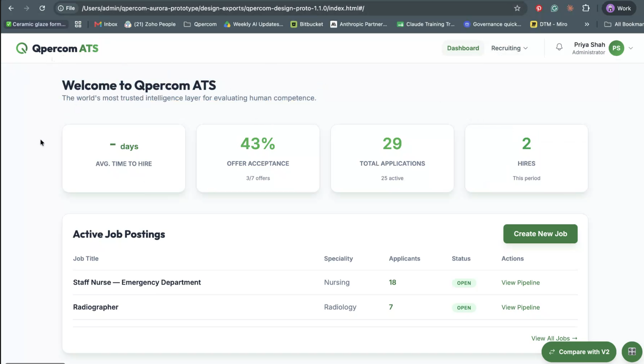The width and height of the screenshot is (644, 364).
Task: Open Anthropic Partner bookmark
Action: click(x=359, y=24)
